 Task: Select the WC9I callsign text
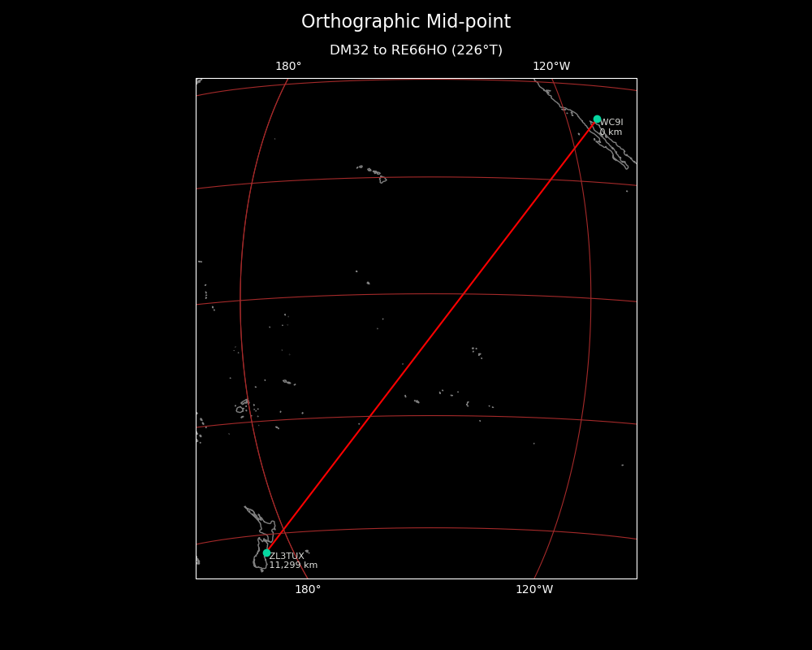(611, 123)
